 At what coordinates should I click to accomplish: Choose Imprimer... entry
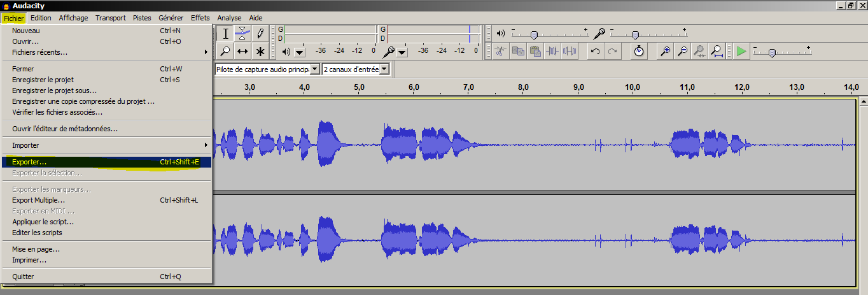pos(107,260)
